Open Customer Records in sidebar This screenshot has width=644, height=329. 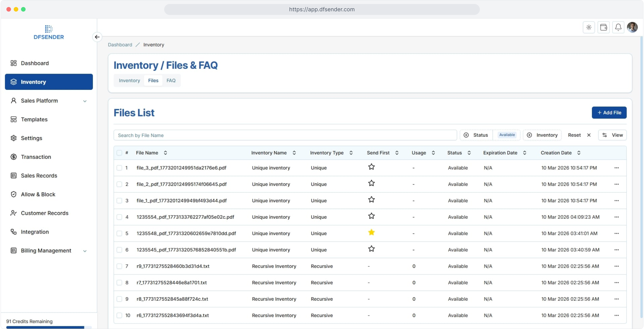(x=44, y=213)
